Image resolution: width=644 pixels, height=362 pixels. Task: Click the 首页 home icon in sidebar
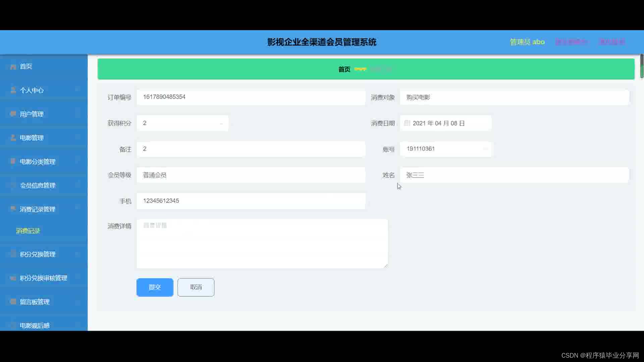(x=13, y=67)
